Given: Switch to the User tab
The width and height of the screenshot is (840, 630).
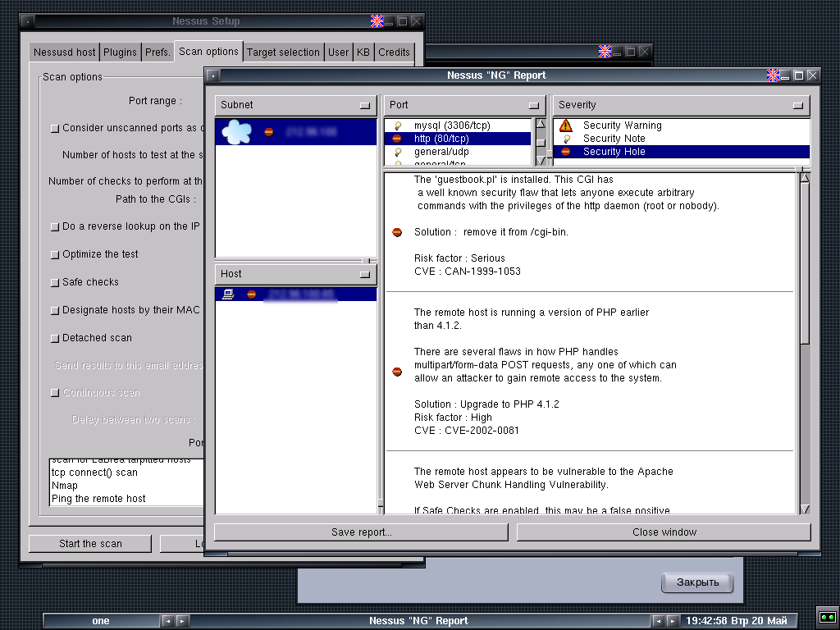Looking at the screenshot, I should point(338,52).
